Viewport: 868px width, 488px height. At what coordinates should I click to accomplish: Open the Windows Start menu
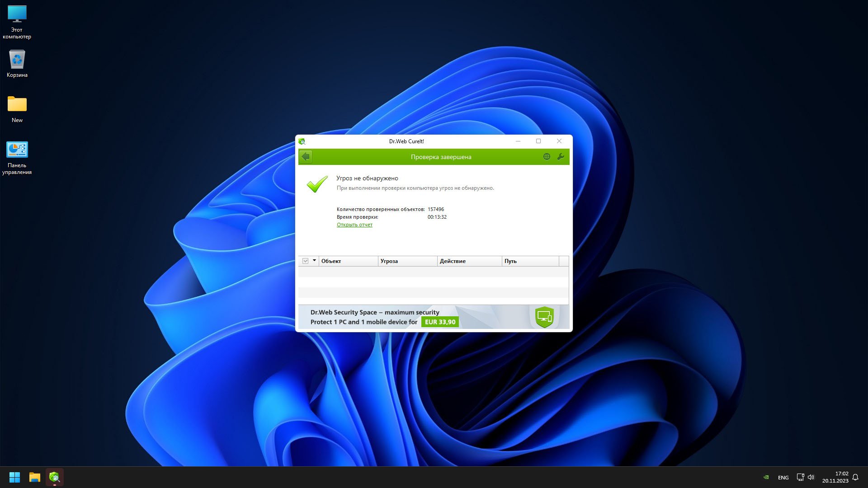14,477
